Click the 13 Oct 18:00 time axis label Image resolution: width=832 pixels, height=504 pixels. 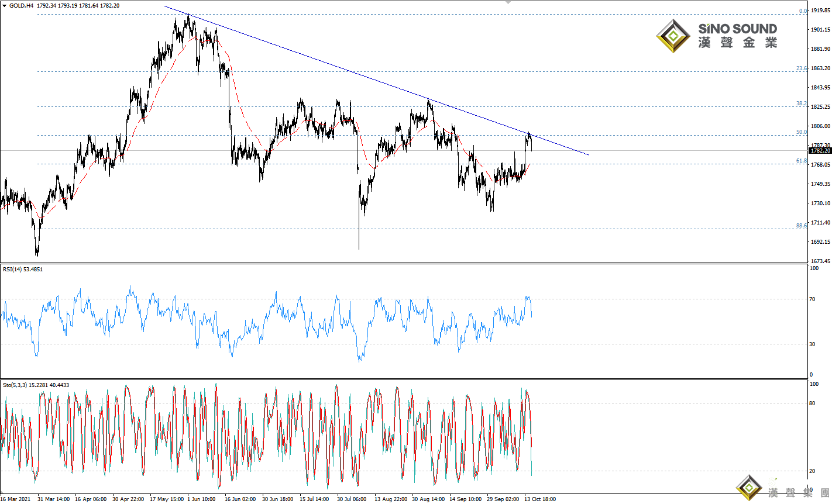[x=540, y=499]
